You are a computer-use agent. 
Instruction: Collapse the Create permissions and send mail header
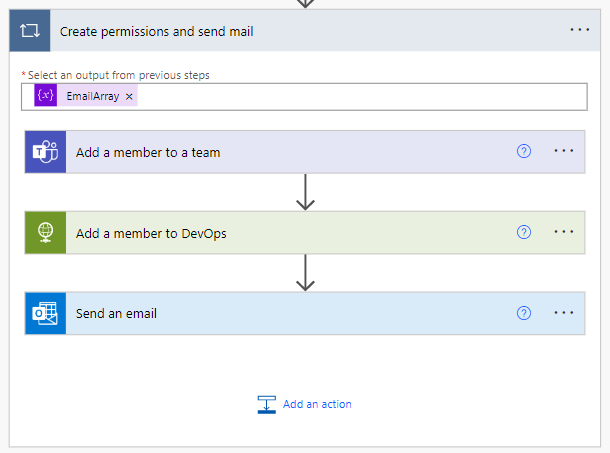click(x=300, y=31)
